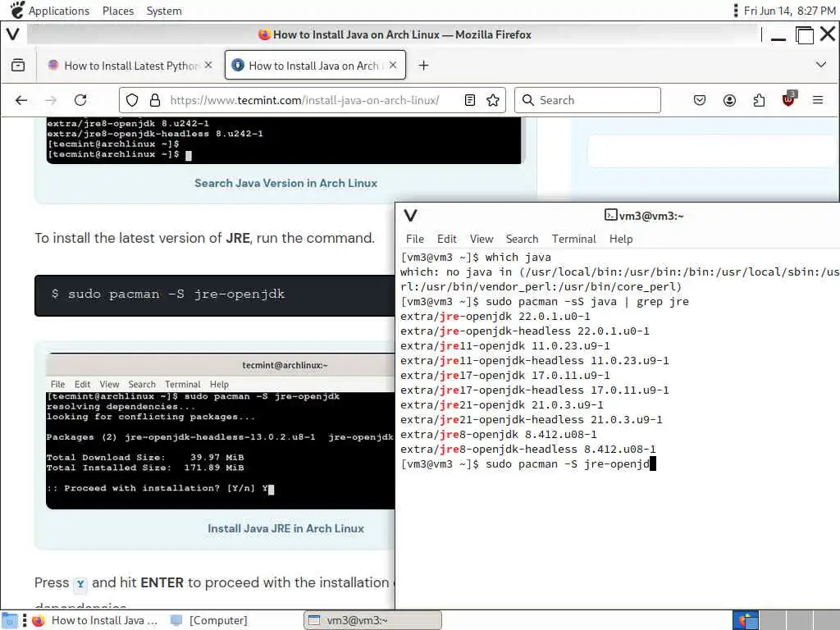Open the Firefox window menu V icon
840x630 pixels.
[13, 34]
